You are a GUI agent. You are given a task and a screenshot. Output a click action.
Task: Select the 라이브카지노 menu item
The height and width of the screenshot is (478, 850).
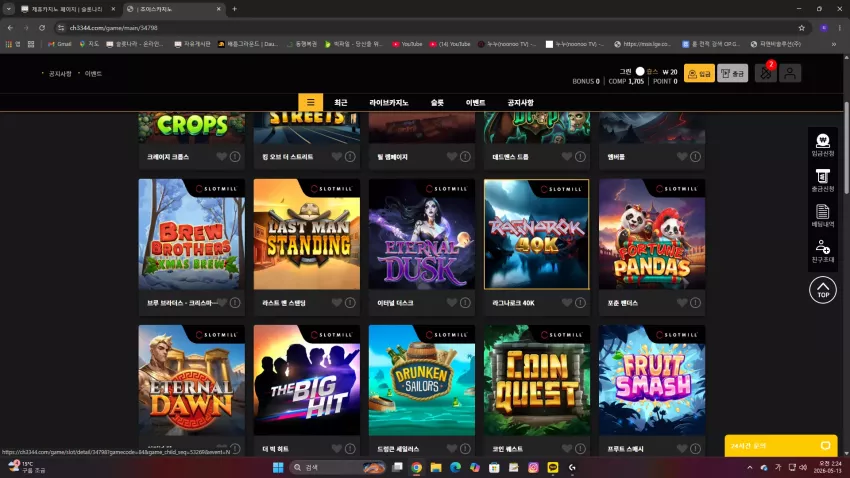pyautogui.click(x=389, y=102)
